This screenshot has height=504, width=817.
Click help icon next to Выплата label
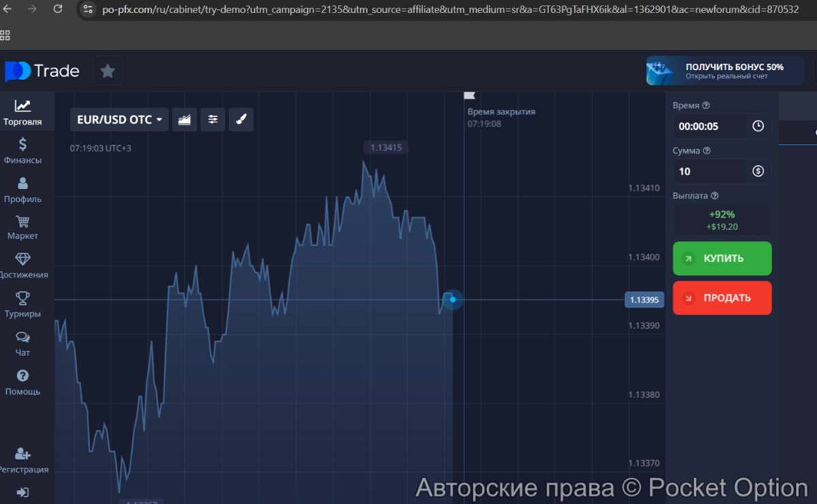[715, 196]
